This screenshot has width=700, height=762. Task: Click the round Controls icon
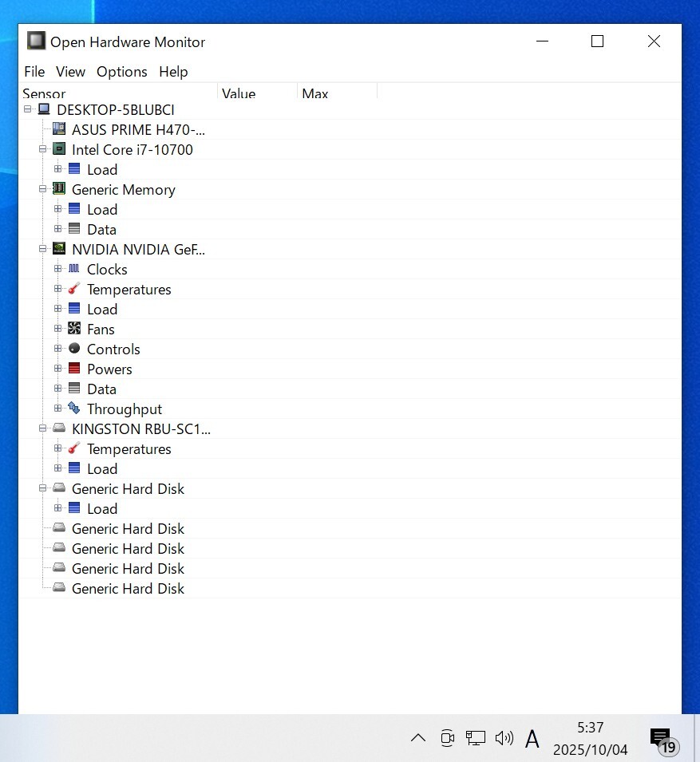click(74, 348)
